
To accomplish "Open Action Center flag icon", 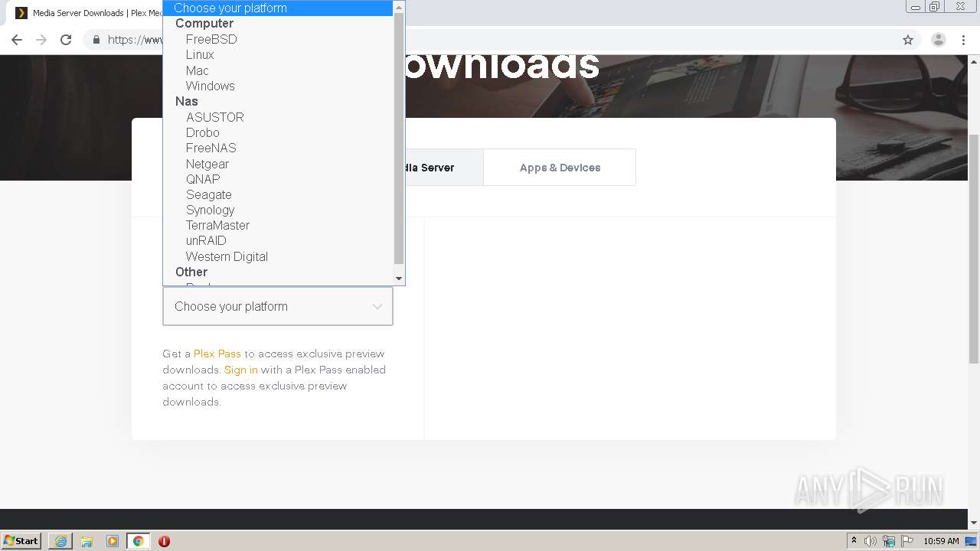I will [x=907, y=541].
